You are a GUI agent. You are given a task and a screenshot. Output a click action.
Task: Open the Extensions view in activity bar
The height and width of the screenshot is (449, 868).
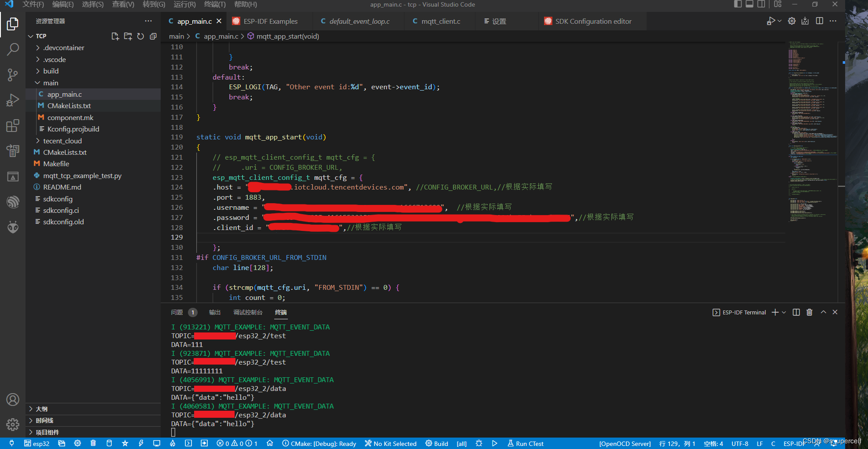pyautogui.click(x=13, y=126)
